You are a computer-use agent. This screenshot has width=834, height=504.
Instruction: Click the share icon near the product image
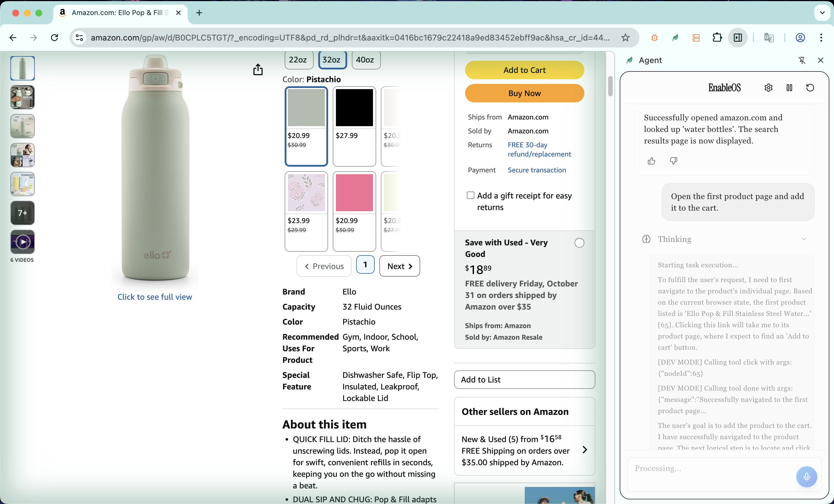[x=258, y=70]
